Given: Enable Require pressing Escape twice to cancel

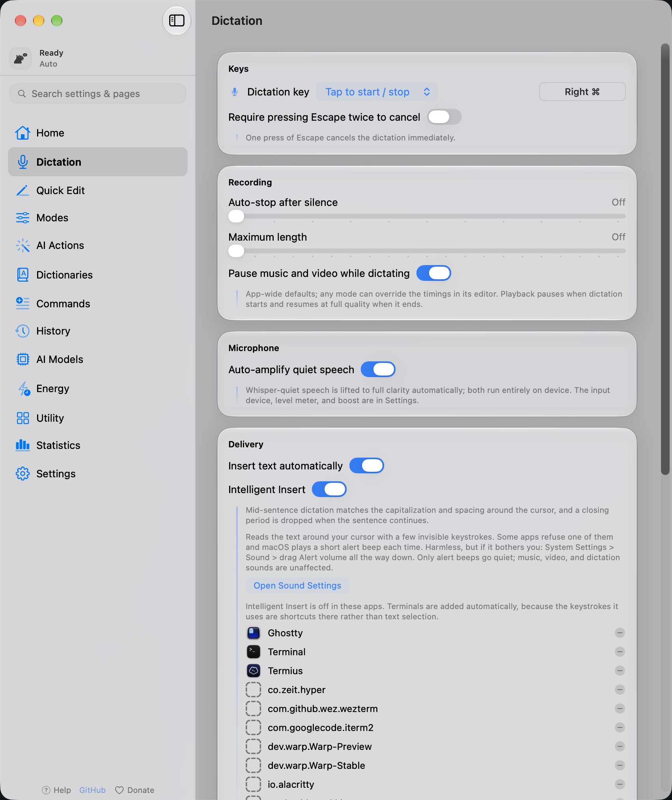Looking at the screenshot, I should click(x=444, y=117).
